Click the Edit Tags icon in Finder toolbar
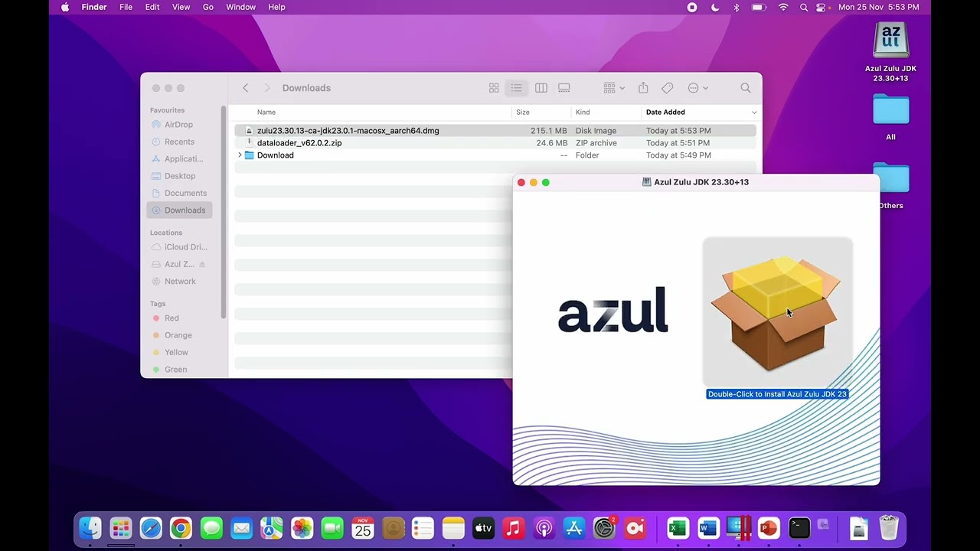Viewport: 980px width, 551px height. [x=668, y=88]
